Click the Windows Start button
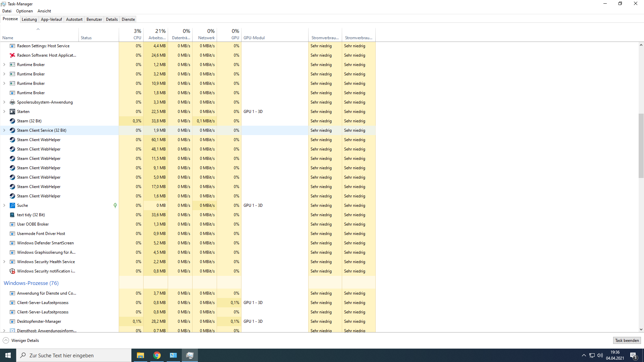Image resolution: width=644 pixels, height=362 pixels. [7, 355]
